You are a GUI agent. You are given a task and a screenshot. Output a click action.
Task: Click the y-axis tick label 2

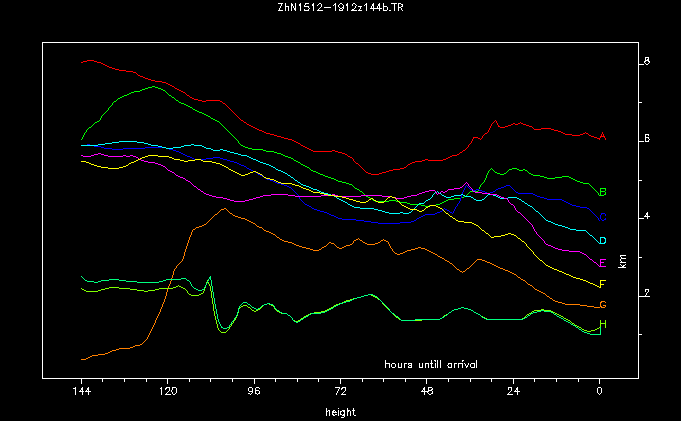[647, 293]
